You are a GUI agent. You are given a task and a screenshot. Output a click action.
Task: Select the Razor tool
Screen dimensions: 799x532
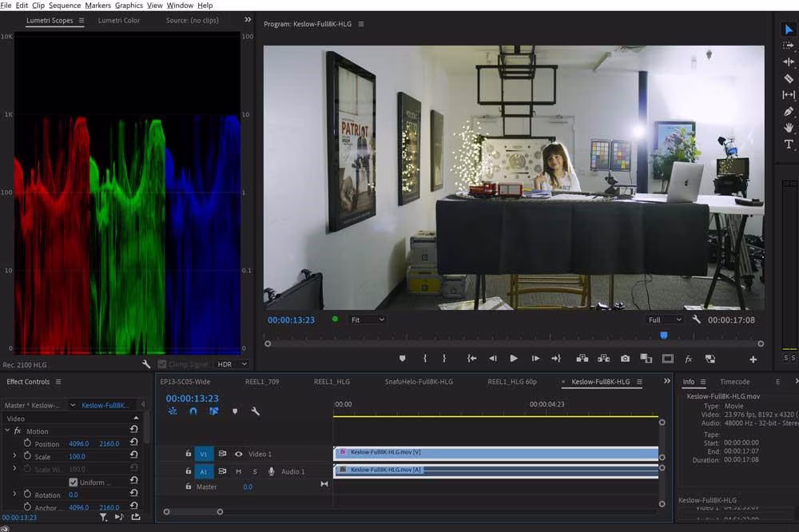coord(789,78)
